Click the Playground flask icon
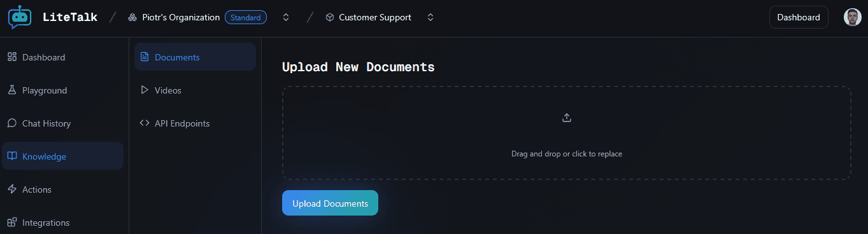 [11, 90]
